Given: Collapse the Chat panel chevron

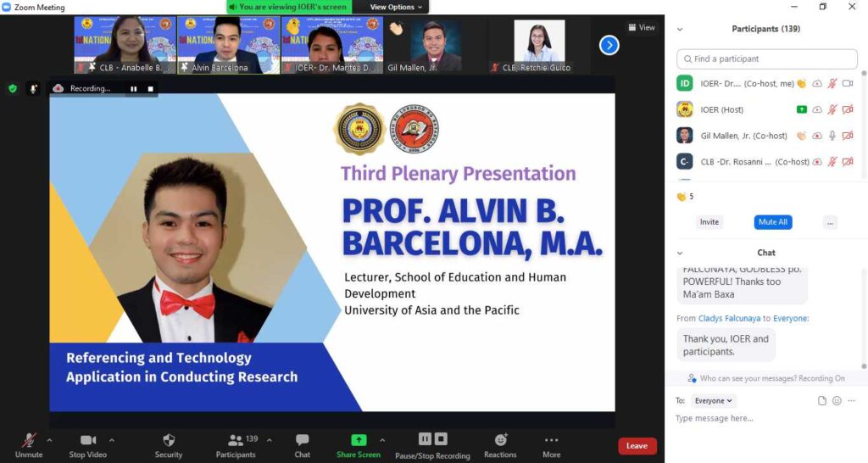Looking at the screenshot, I should [x=680, y=253].
